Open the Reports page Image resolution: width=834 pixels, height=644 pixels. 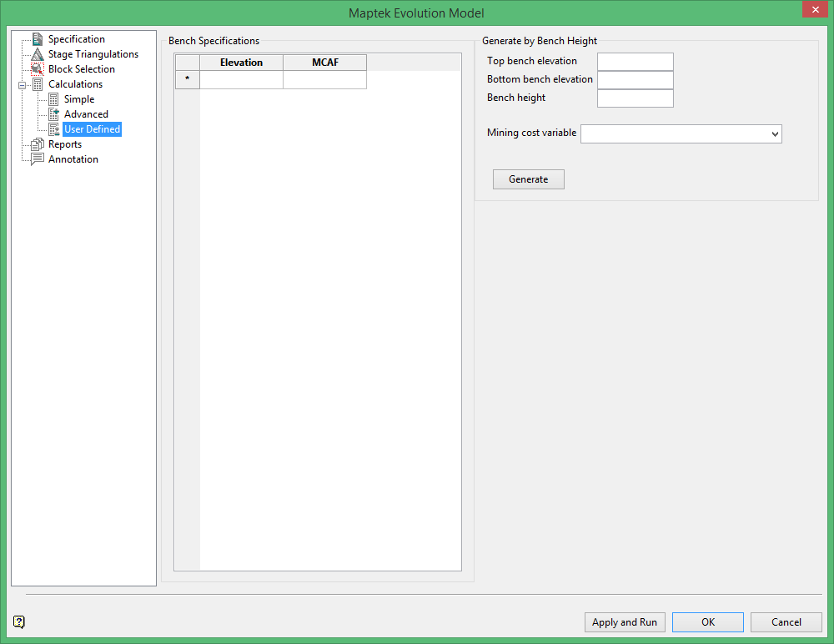point(65,144)
